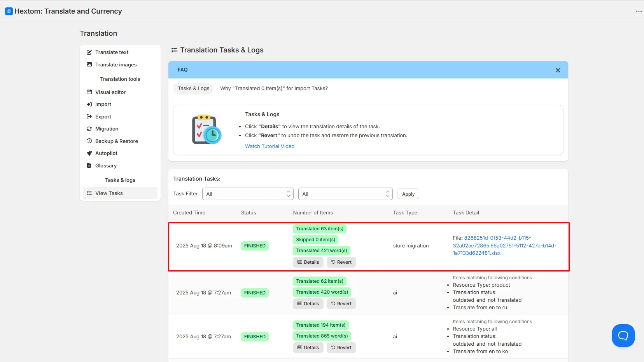The height and width of the screenshot is (362, 644).
Task: Click '2025 Aug 18 @ 8:09am' timestamp
Action: (x=204, y=246)
